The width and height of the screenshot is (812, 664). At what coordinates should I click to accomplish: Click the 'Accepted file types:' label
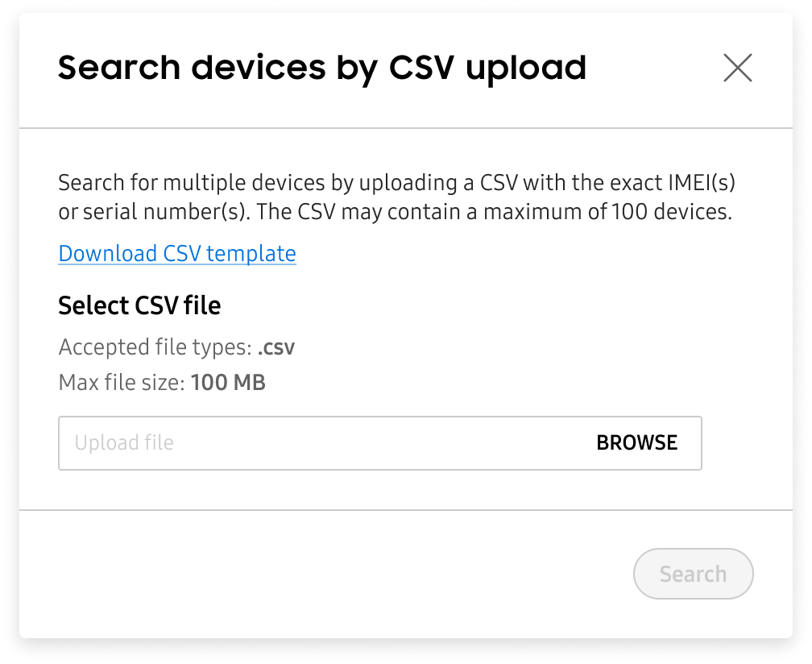[x=155, y=348]
